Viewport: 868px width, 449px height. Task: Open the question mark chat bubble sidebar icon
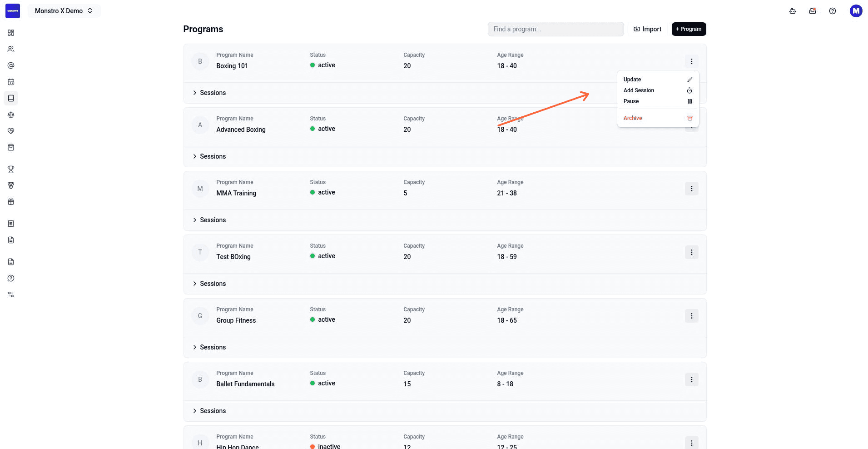click(x=11, y=278)
